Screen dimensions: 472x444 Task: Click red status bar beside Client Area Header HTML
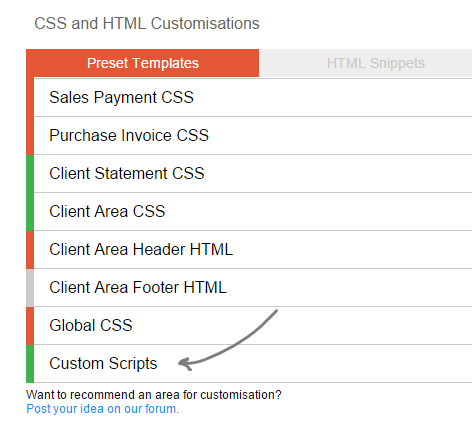(30, 250)
